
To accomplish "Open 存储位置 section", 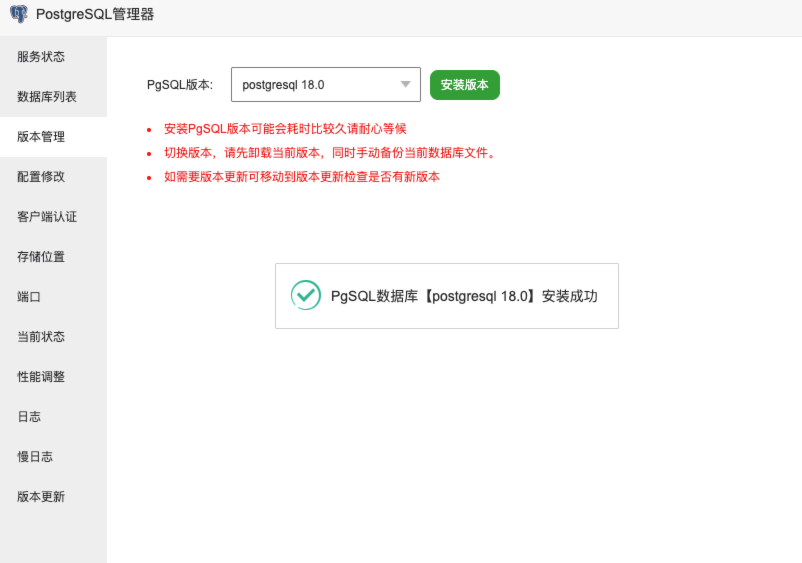I will pos(53,256).
